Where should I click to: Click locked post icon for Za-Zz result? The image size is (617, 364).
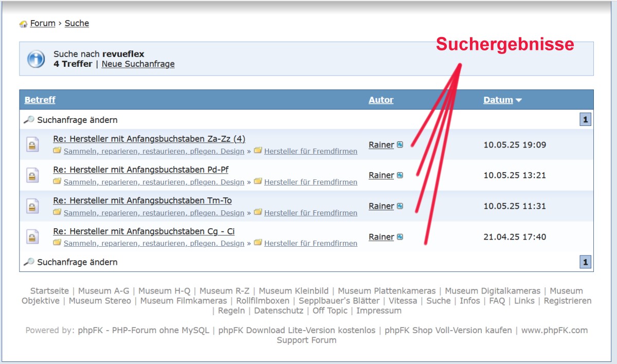coord(32,145)
